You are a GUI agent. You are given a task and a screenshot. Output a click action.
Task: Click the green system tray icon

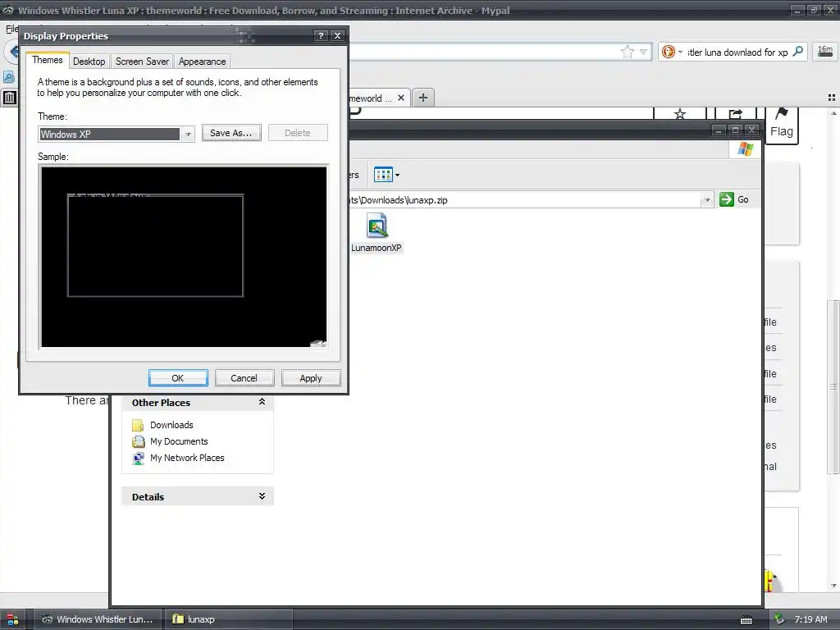780,619
